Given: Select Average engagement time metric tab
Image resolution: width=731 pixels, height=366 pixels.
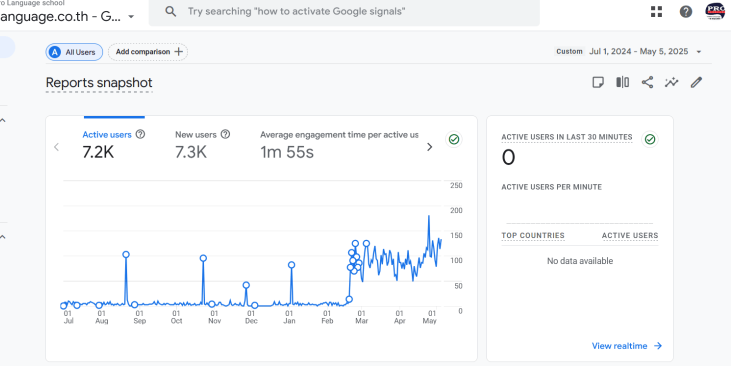Looking at the screenshot, I should 339,145.
